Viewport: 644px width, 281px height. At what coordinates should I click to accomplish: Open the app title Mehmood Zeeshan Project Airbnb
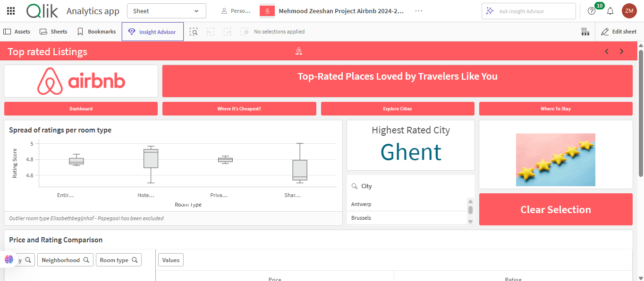click(341, 11)
